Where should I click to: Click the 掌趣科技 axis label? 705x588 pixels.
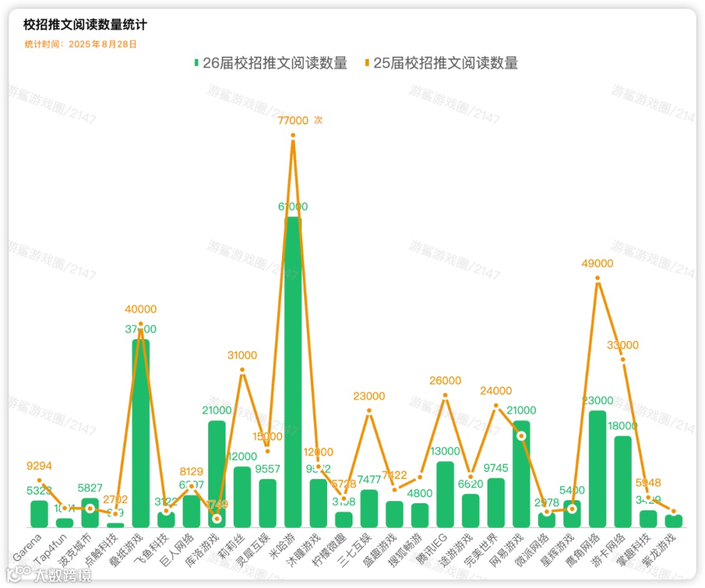tap(633, 549)
